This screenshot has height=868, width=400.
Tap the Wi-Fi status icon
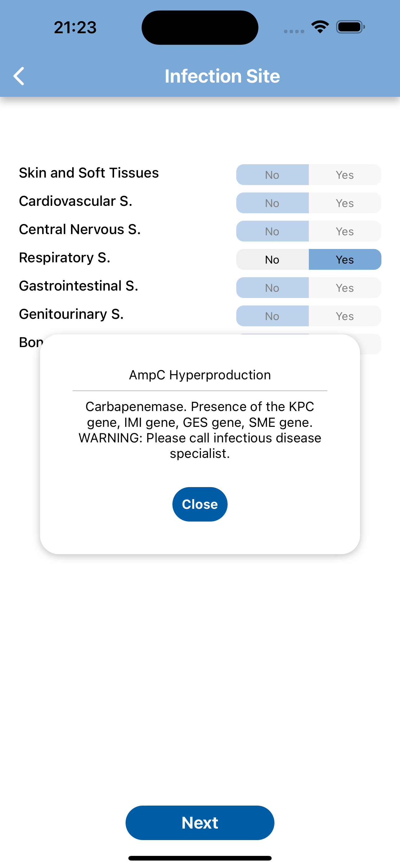coord(320,27)
